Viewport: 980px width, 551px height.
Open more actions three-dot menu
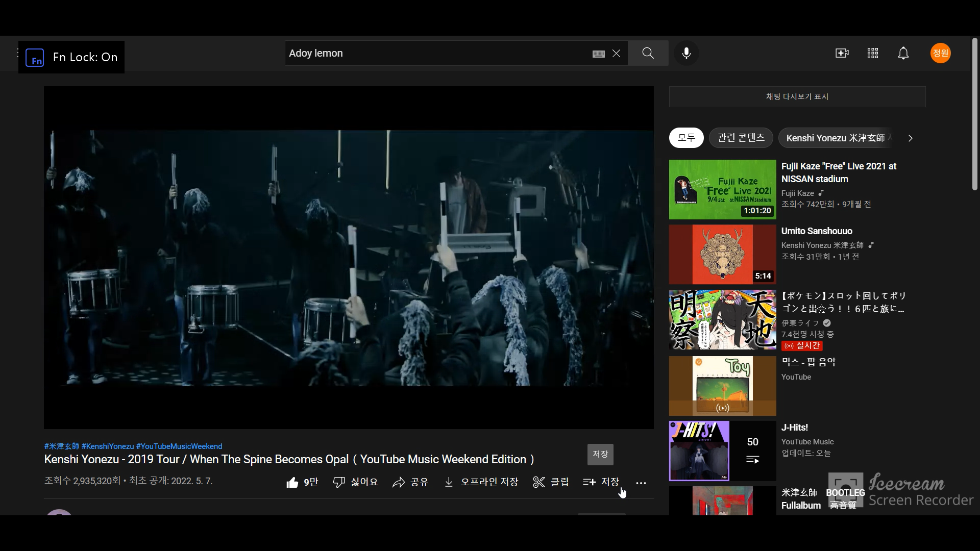point(641,483)
